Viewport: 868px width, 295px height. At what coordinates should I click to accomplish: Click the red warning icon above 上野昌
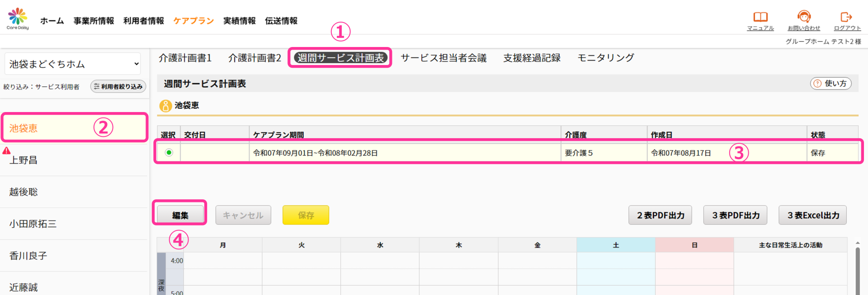pos(6,151)
